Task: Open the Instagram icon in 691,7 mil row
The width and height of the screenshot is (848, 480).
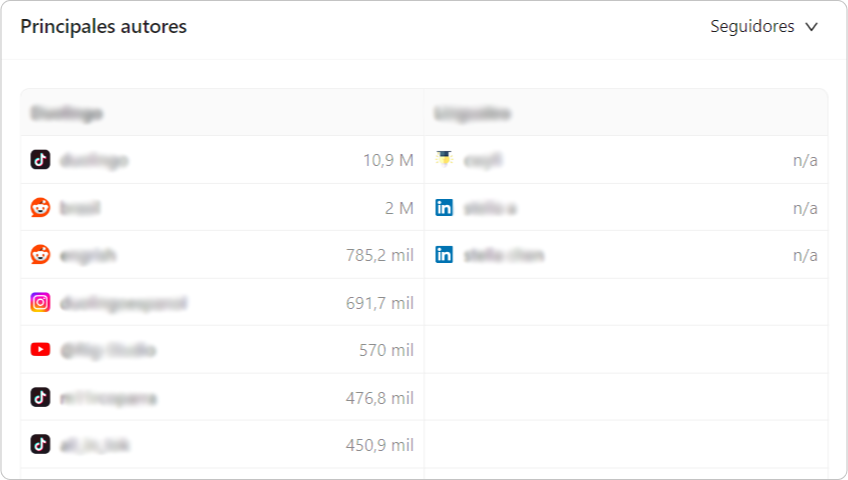Action: (40, 302)
